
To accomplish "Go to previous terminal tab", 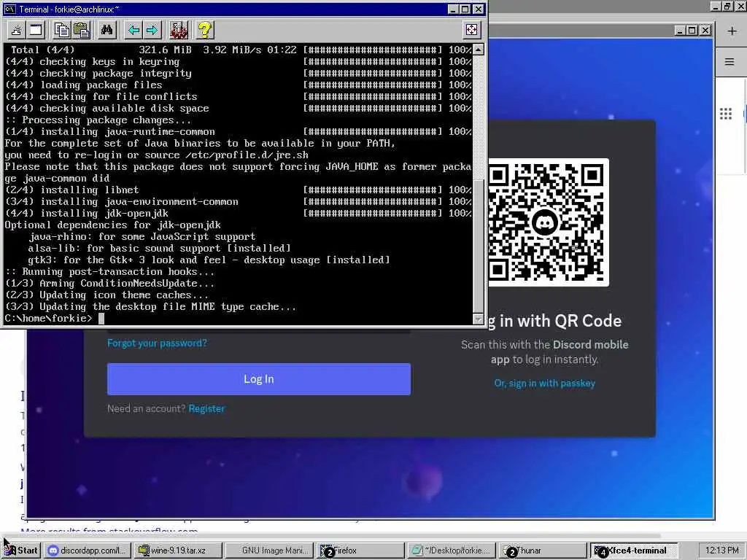I will click(x=133, y=31).
